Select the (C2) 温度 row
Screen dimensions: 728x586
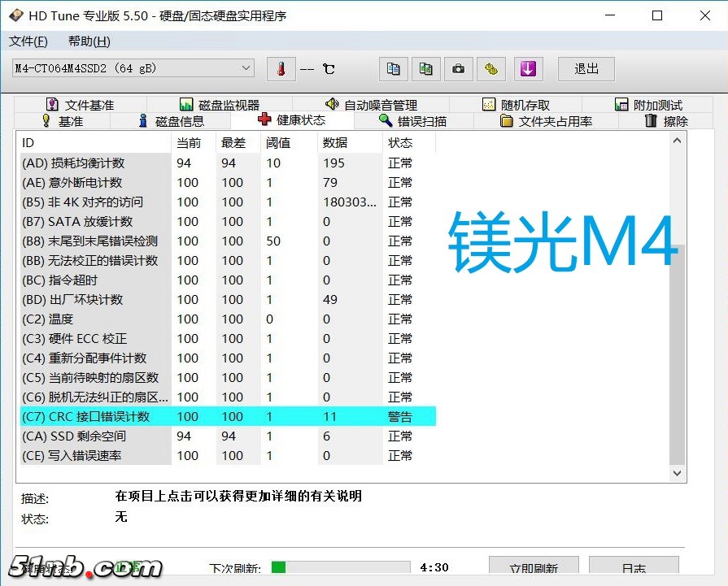click(x=228, y=319)
